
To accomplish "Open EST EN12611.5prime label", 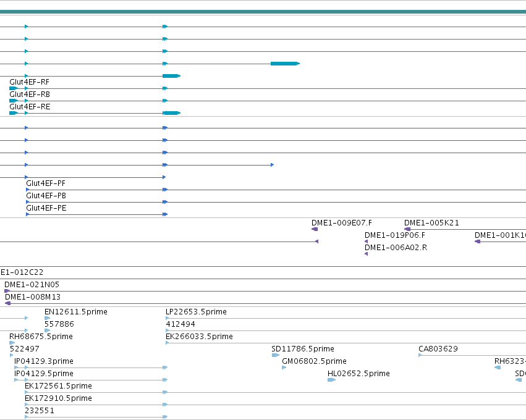I will pos(76,312).
